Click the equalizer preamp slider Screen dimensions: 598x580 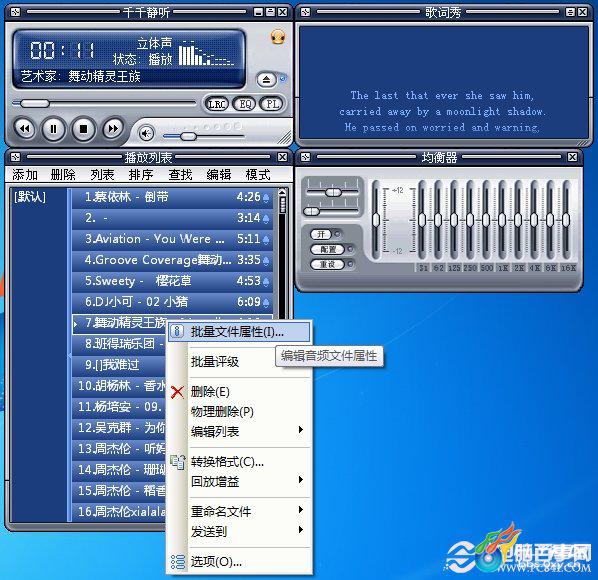click(376, 220)
